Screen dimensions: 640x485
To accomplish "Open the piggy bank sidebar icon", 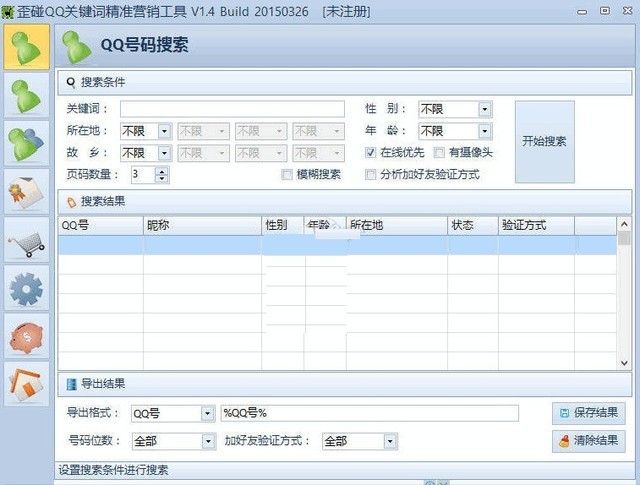I will tap(27, 336).
